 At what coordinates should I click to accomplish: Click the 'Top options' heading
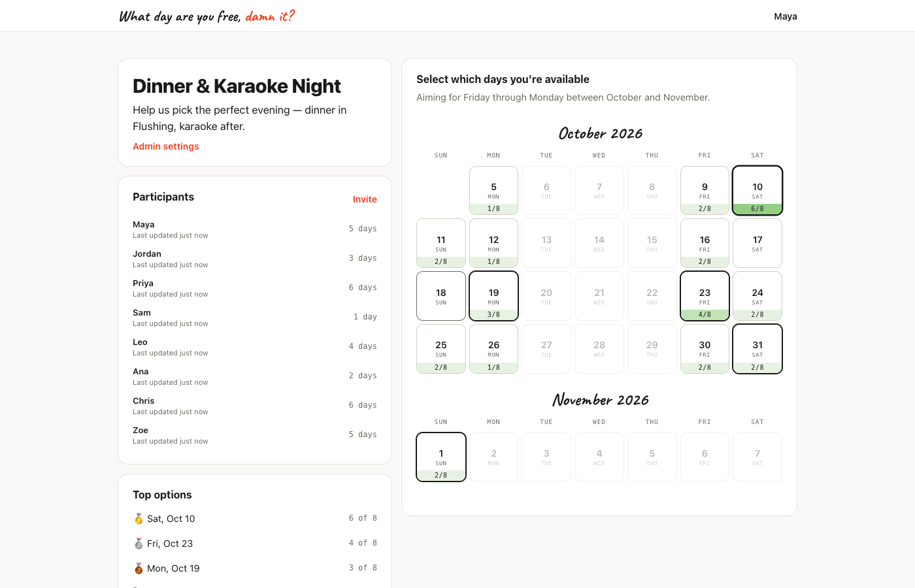click(162, 495)
